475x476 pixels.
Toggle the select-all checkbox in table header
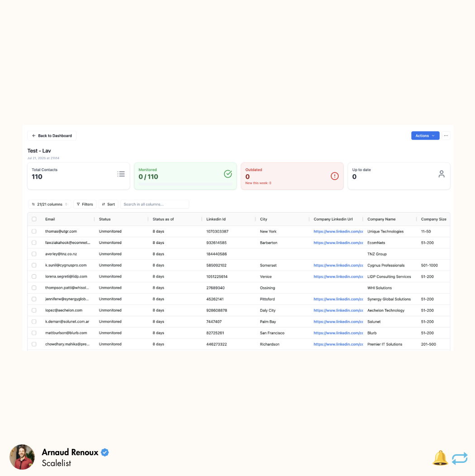pos(34,219)
